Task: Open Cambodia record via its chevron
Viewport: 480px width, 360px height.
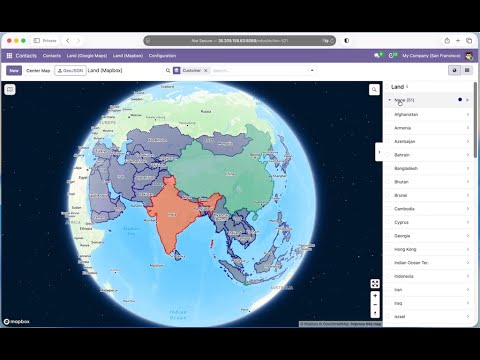Action: [x=468, y=209]
